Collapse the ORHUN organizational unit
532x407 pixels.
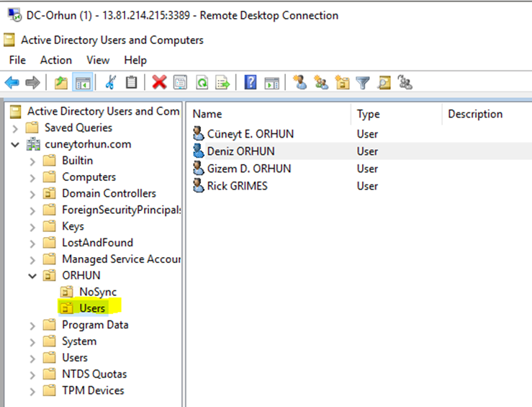32,276
